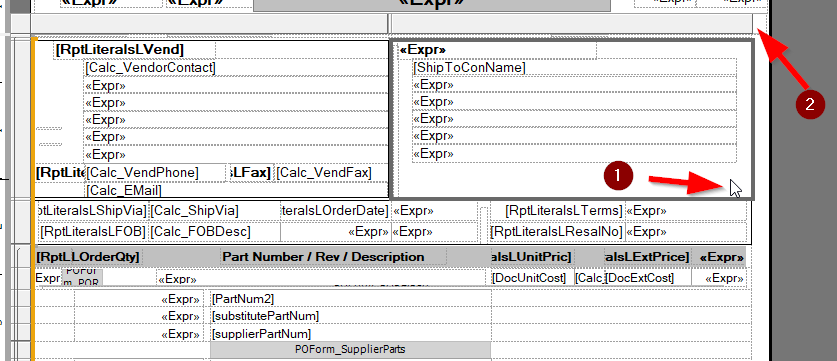Select the [PartNum2] field
The height and width of the screenshot is (361, 837).
click(351, 299)
